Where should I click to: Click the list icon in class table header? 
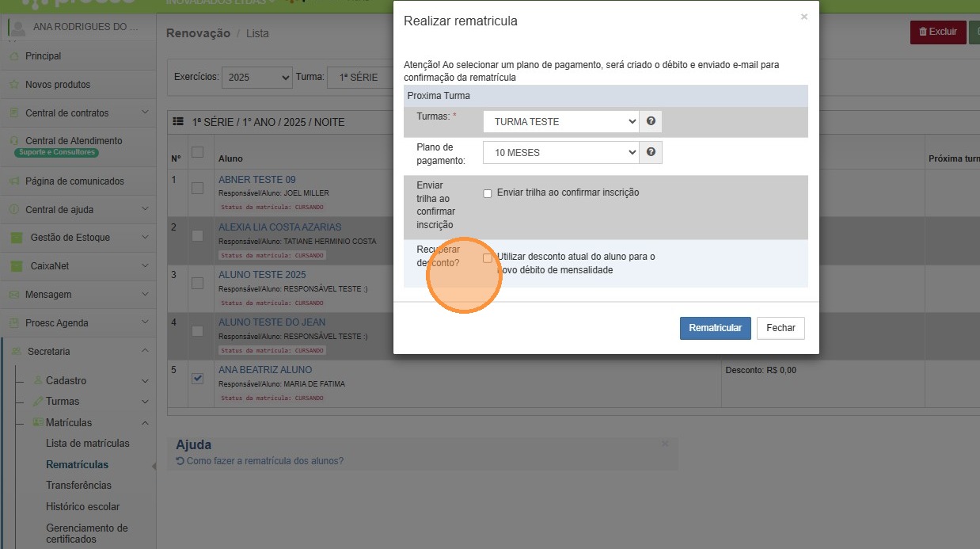coord(179,123)
